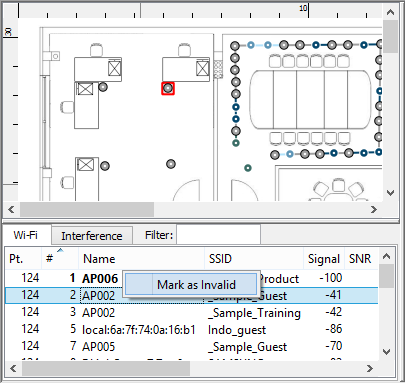The width and height of the screenshot is (405, 383).
Task: Click the green survey point near door
Action: (x=248, y=168)
